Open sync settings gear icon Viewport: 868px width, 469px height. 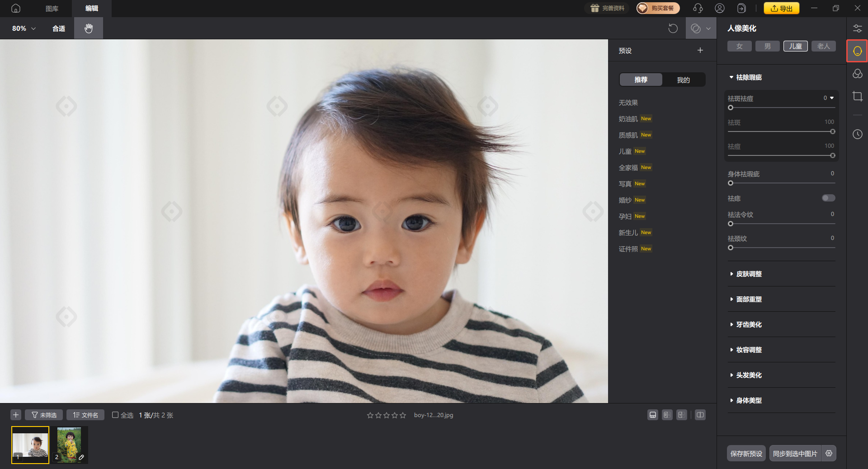coord(829,453)
